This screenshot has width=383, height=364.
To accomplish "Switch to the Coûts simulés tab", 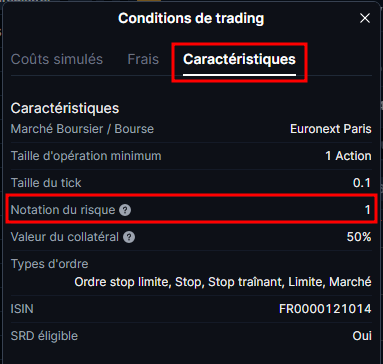I will pyautogui.click(x=57, y=59).
